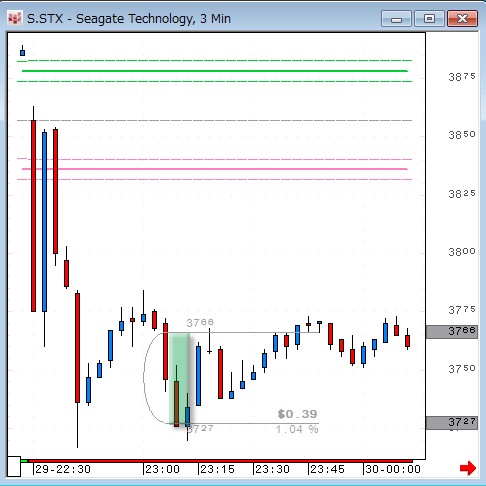This screenshot has width=486, height=486.
Task: Click the red scroll-forward arrow
Action: tap(468, 468)
